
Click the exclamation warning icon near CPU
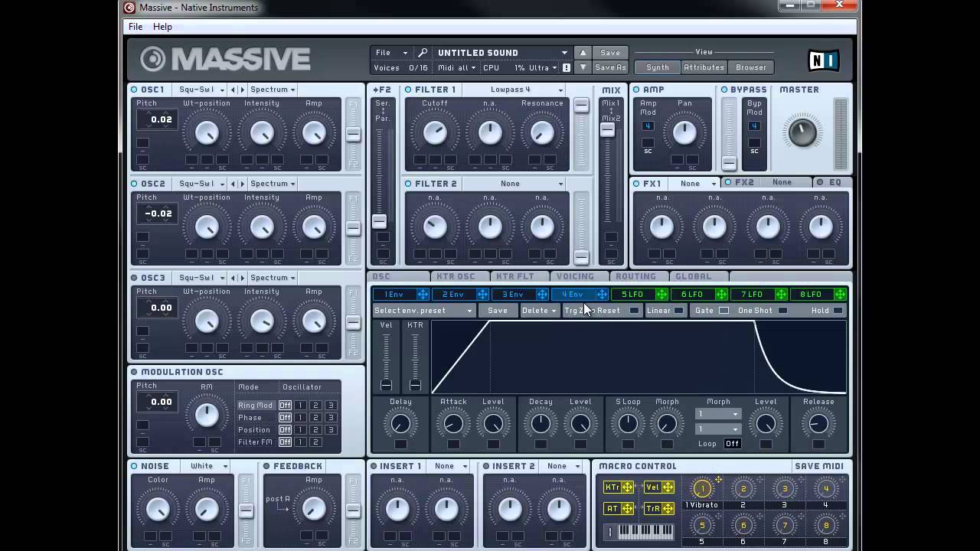(x=567, y=67)
